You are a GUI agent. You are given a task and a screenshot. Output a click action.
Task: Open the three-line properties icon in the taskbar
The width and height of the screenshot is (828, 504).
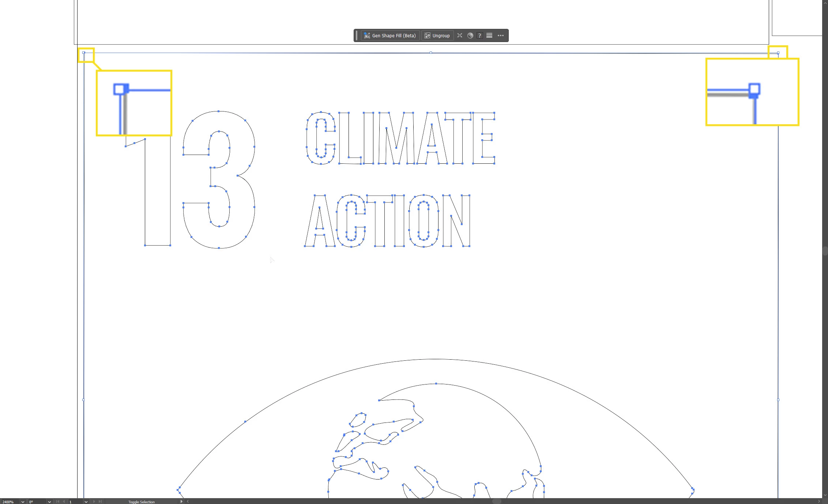489,35
